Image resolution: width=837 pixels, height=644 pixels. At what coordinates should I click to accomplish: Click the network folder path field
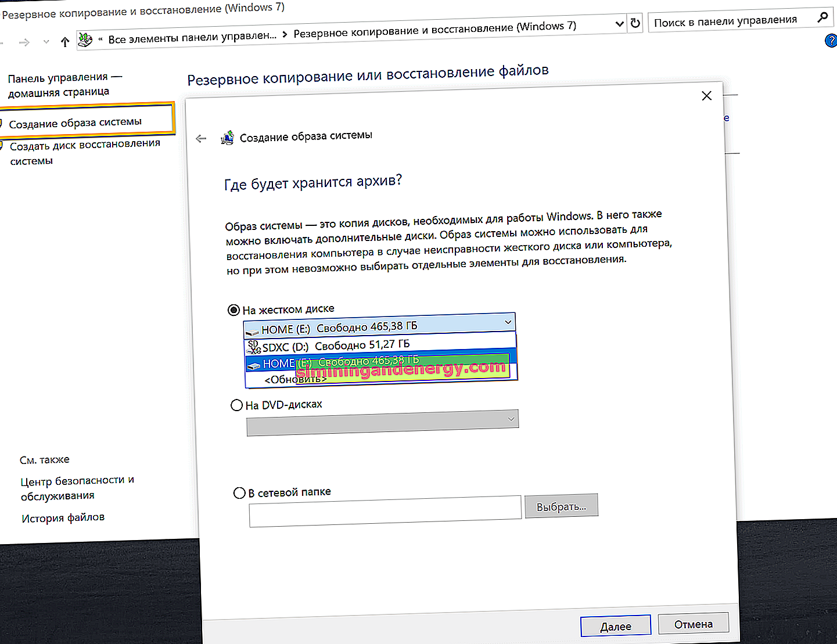pos(385,511)
